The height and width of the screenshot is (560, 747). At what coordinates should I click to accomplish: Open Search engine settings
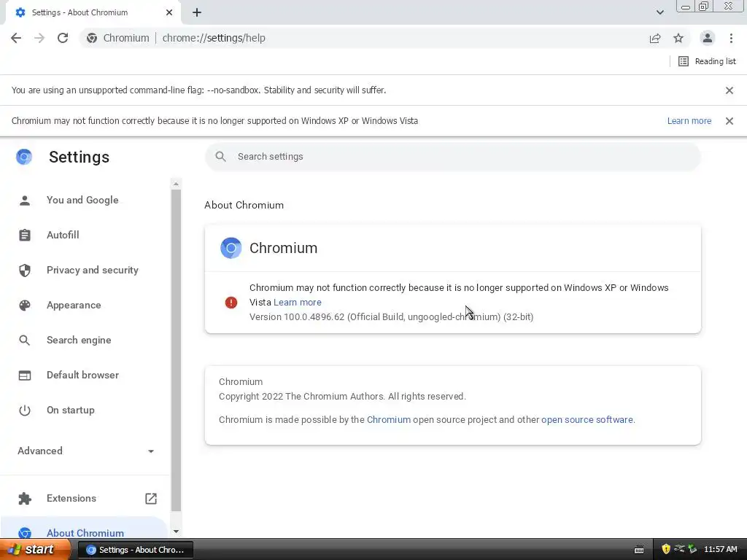tap(79, 340)
